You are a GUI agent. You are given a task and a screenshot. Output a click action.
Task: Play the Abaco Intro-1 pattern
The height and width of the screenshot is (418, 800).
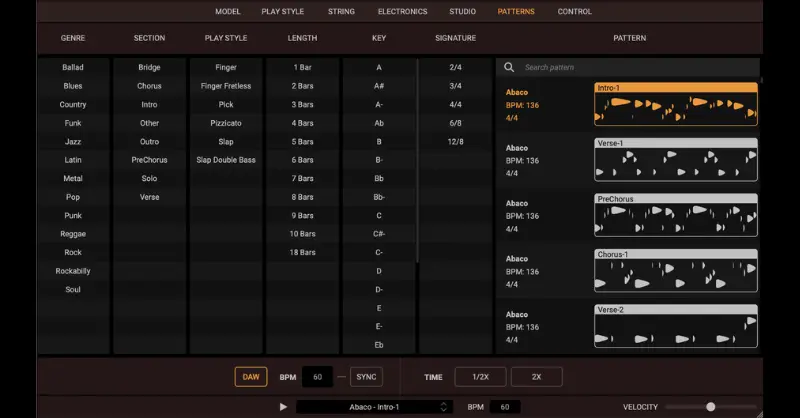(x=283, y=407)
